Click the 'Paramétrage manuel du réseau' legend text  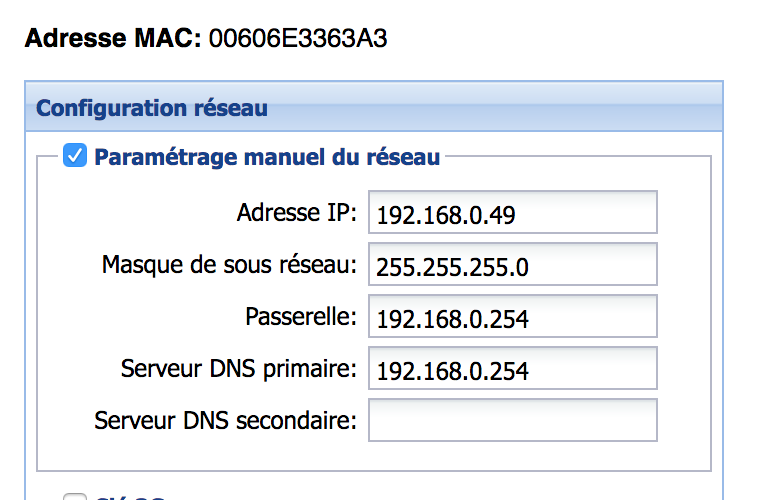tap(267, 157)
